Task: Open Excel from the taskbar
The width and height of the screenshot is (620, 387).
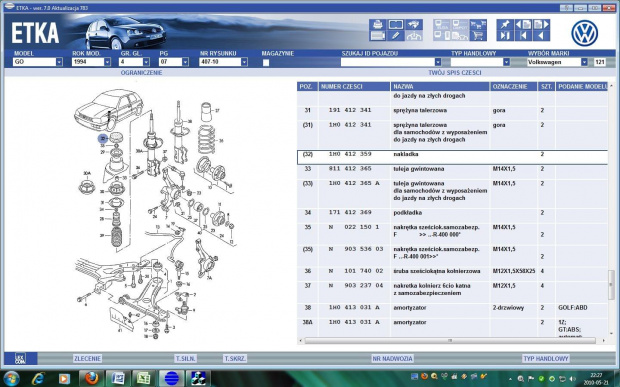Action: pos(144,378)
